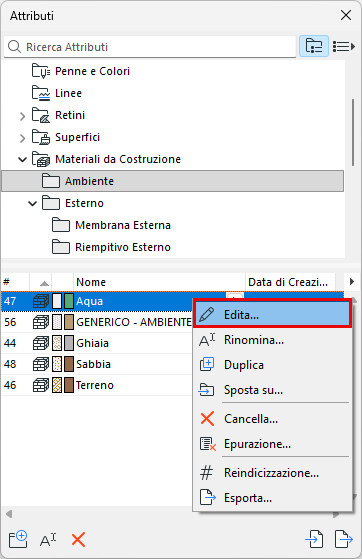Select the Penne e Colori folder
The height and width of the screenshot is (559, 362).
92,71
